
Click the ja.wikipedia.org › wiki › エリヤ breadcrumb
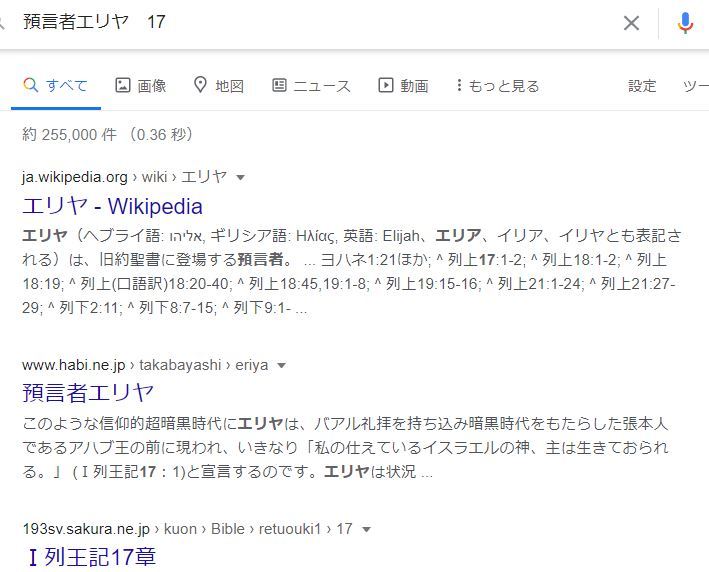click(124, 177)
